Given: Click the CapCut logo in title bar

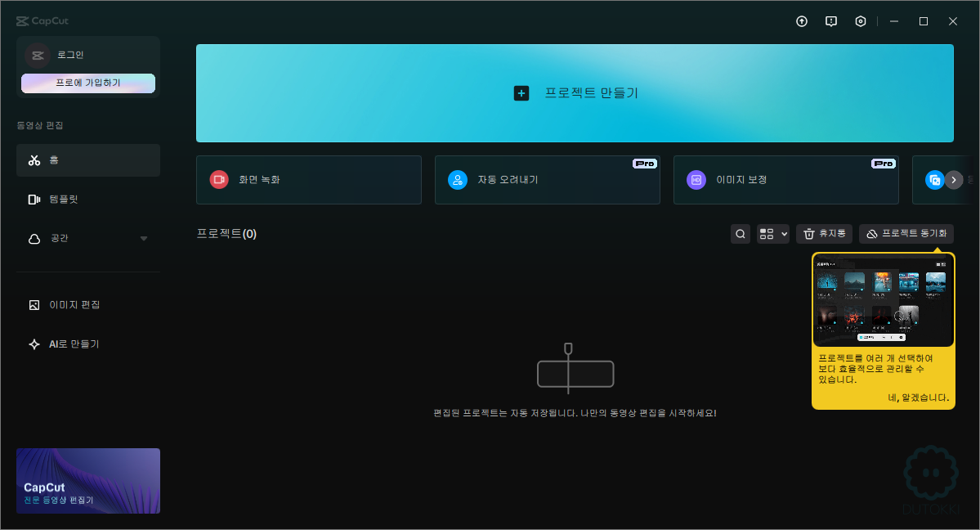Looking at the screenshot, I should [42, 20].
